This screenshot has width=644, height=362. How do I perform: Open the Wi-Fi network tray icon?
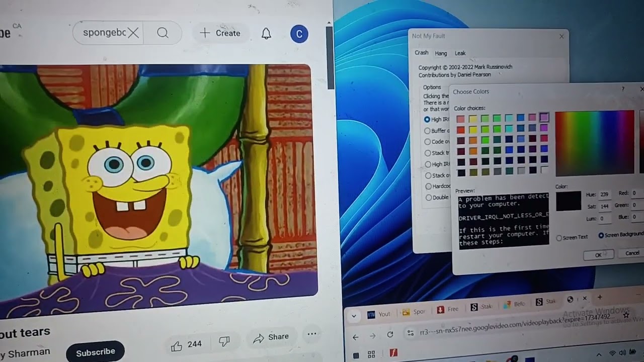click(612, 353)
